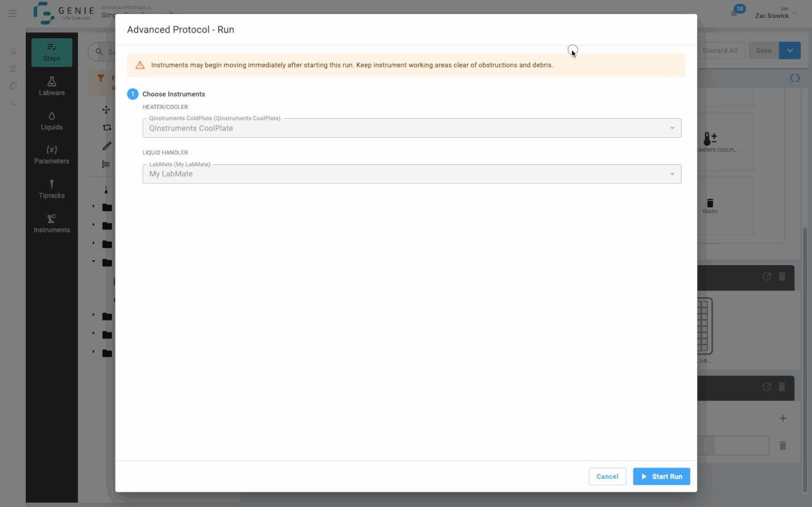Expand the topmost collapsed folder in steps tree

(x=94, y=206)
